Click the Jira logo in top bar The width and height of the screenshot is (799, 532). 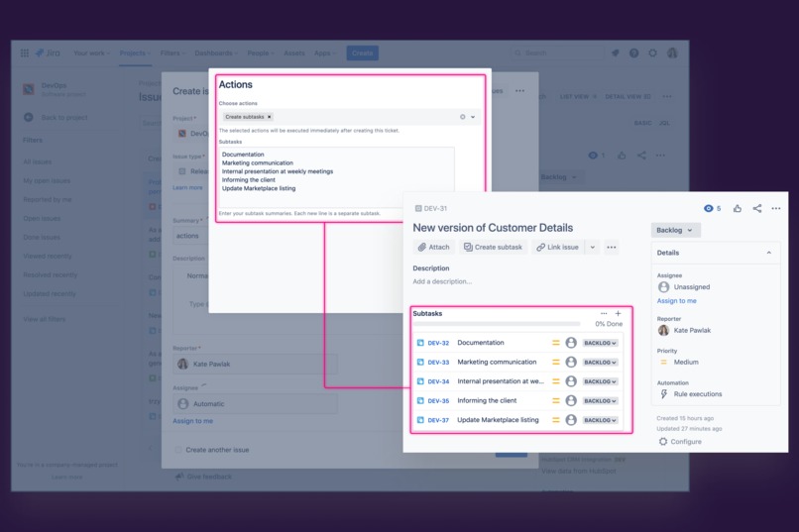coord(48,53)
